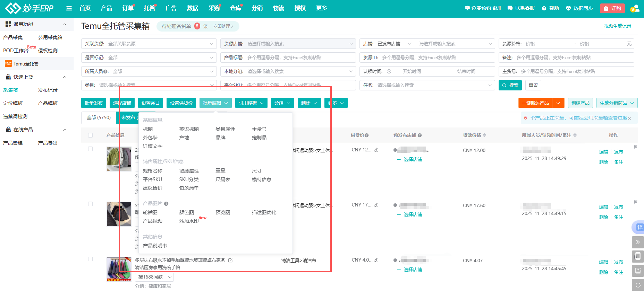Close the product collecting notice banner
Image resolution: width=644 pixels, height=291 pixels.
pos(629,118)
